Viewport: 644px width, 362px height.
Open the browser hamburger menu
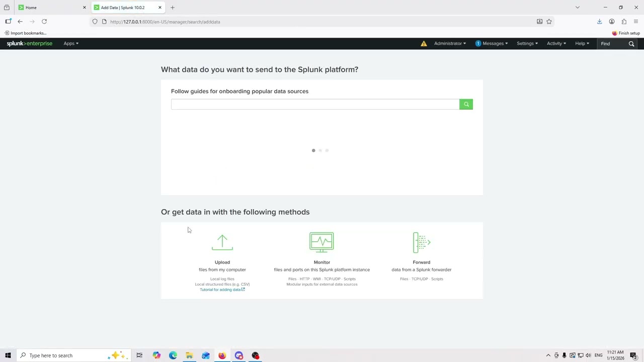[x=636, y=22]
